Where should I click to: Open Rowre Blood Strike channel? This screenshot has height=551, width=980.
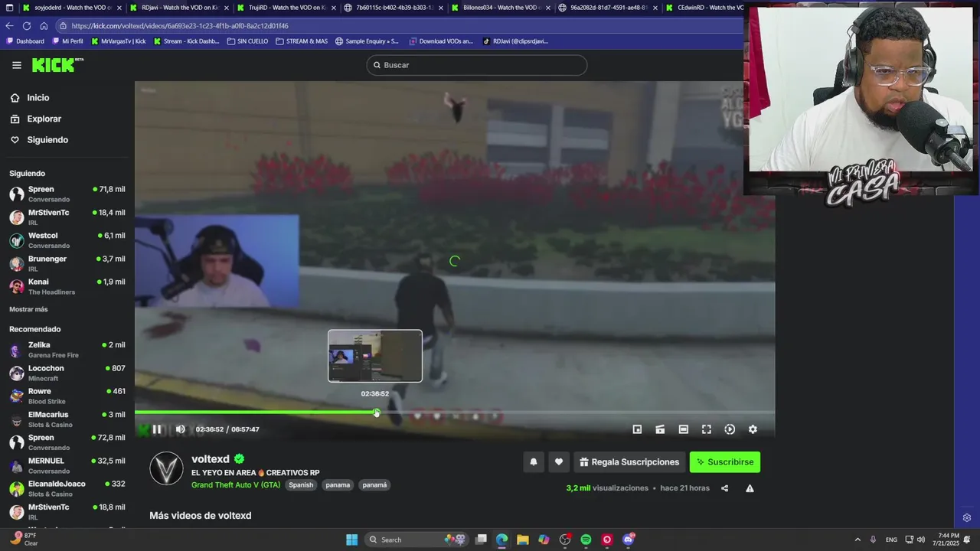67,396
